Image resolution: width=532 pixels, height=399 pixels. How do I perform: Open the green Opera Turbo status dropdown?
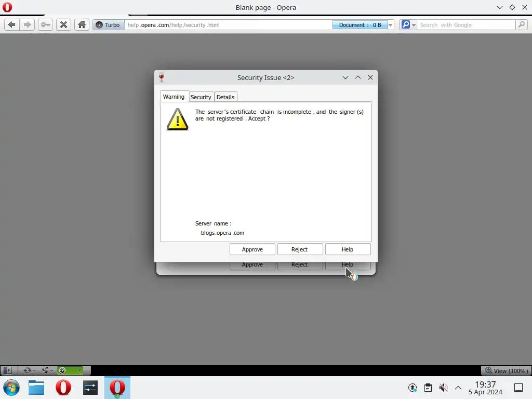[x=70, y=370]
